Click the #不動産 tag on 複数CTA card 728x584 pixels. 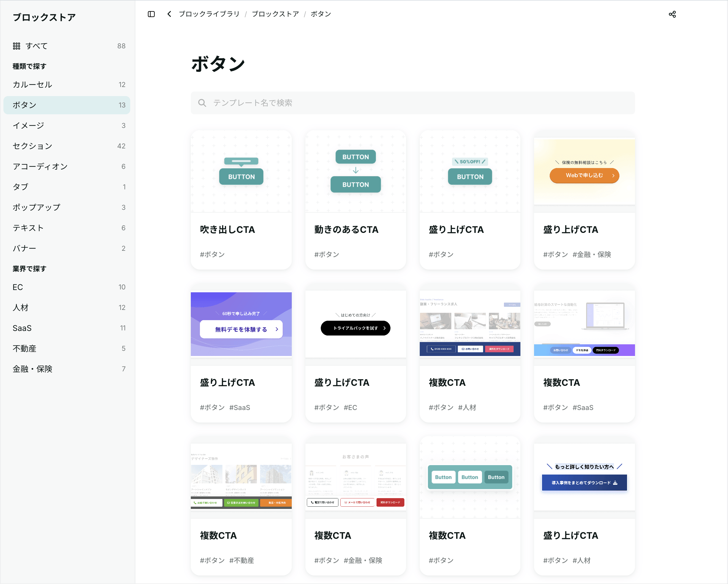pyautogui.click(x=241, y=560)
